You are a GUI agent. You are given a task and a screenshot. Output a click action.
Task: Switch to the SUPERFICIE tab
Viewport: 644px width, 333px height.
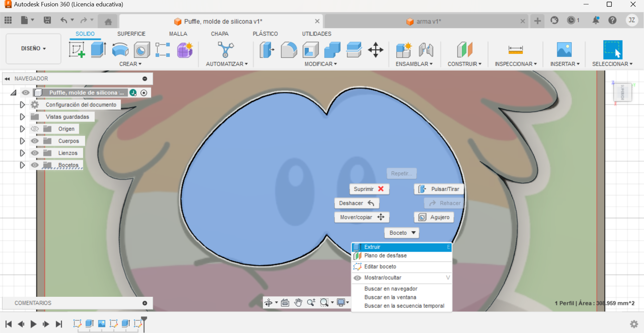click(x=131, y=34)
